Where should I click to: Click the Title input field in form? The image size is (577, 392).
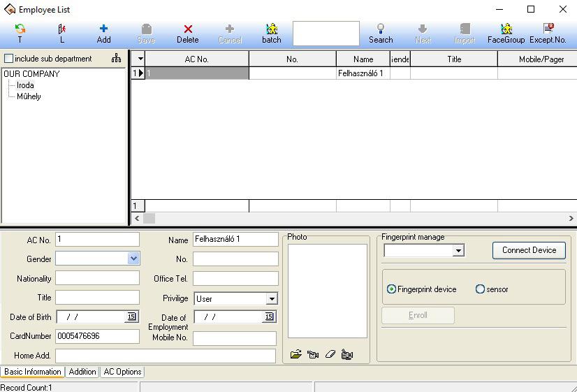(x=98, y=298)
